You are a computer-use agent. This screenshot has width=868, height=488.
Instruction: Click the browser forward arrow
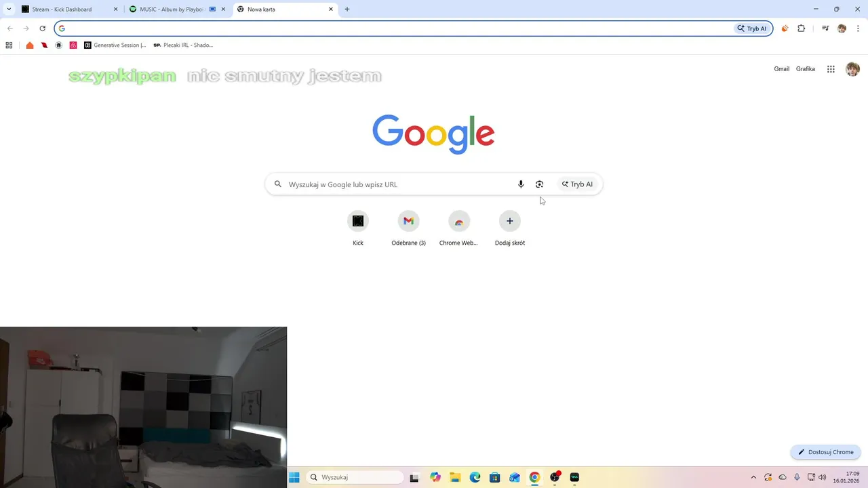[26, 28]
